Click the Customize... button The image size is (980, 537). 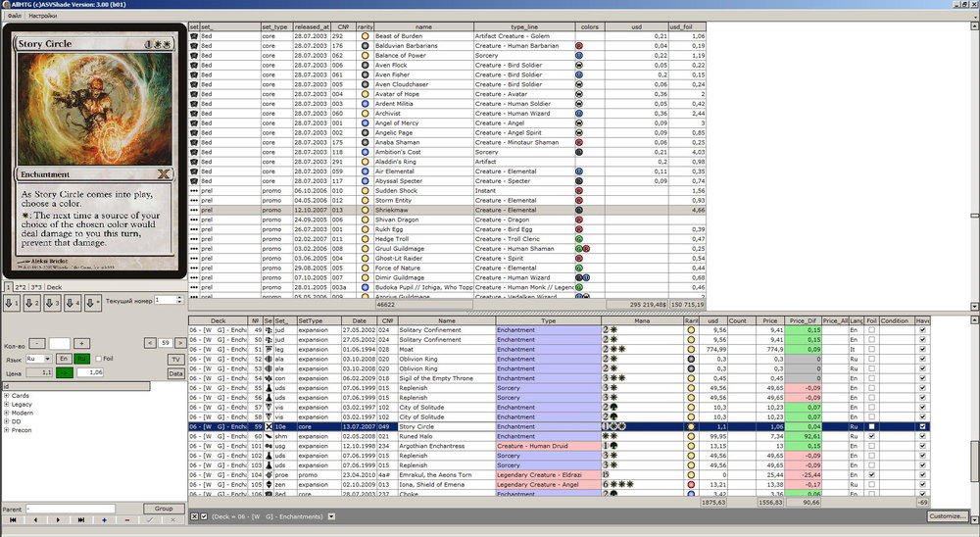pyautogui.click(x=948, y=516)
